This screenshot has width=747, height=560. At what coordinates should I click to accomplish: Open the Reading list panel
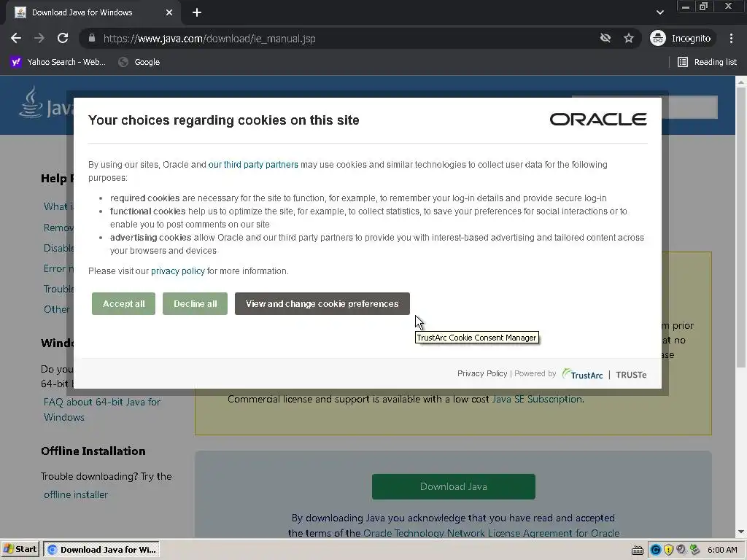707,62
